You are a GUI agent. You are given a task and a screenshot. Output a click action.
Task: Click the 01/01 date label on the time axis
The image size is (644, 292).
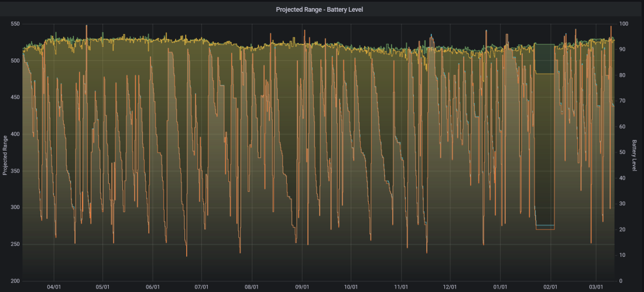tap(500, 287)
